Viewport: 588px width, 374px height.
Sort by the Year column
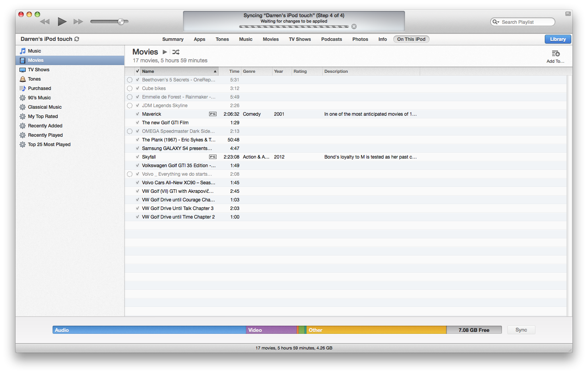pyautogui.click(x=282, y=71)
